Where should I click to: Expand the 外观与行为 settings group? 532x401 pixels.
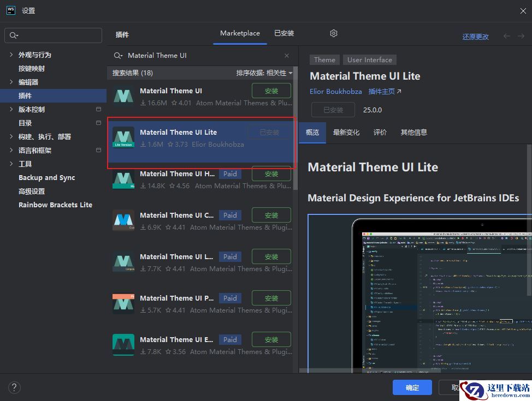pyautogui.click(x=11, y=55)
